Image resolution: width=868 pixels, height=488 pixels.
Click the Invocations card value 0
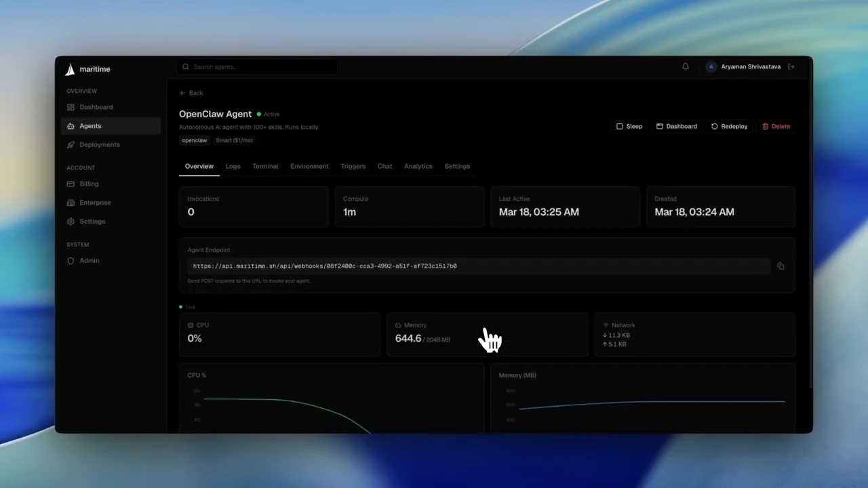click(191, 212)
